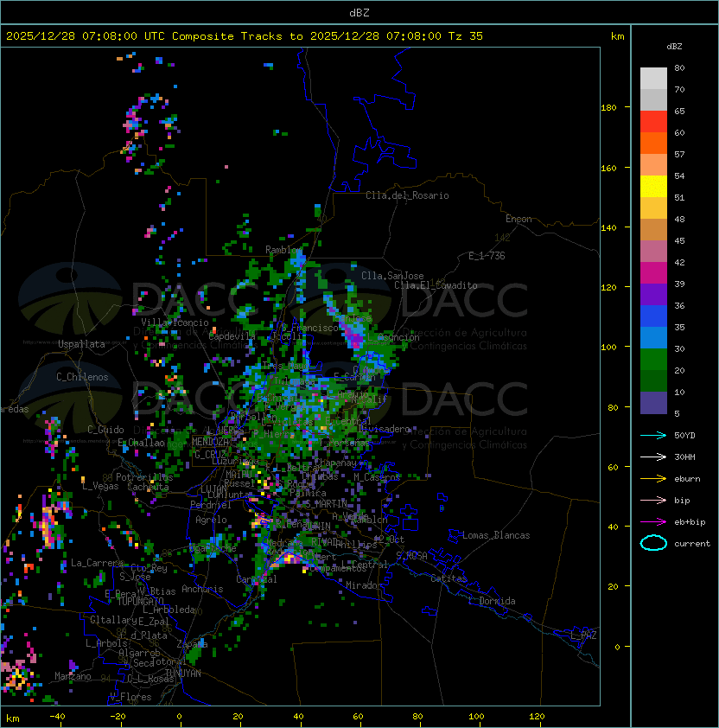Click the Anchoris label
Screen dimensions: 719x728
point(202,589)
